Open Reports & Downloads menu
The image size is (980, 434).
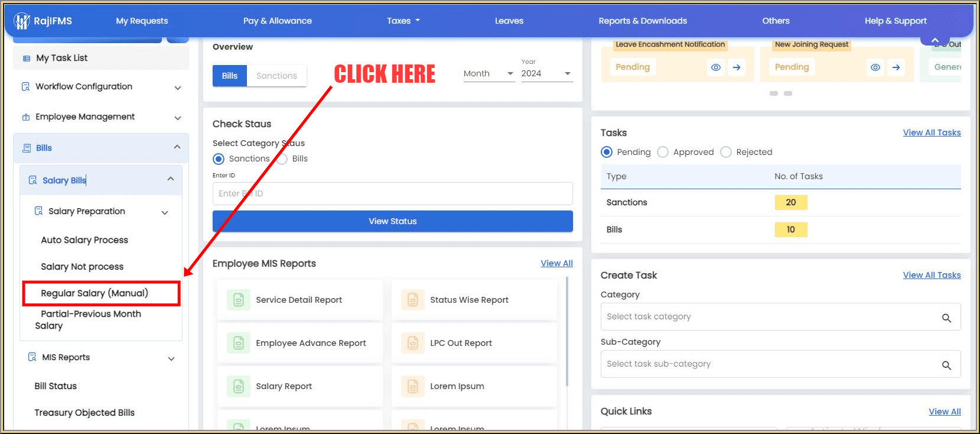(643, 21)
